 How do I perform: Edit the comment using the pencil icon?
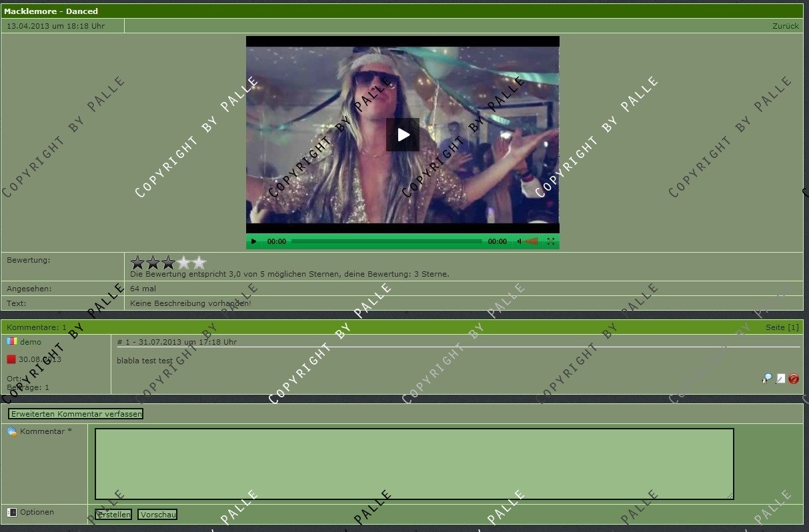click(x=780, y=379)
